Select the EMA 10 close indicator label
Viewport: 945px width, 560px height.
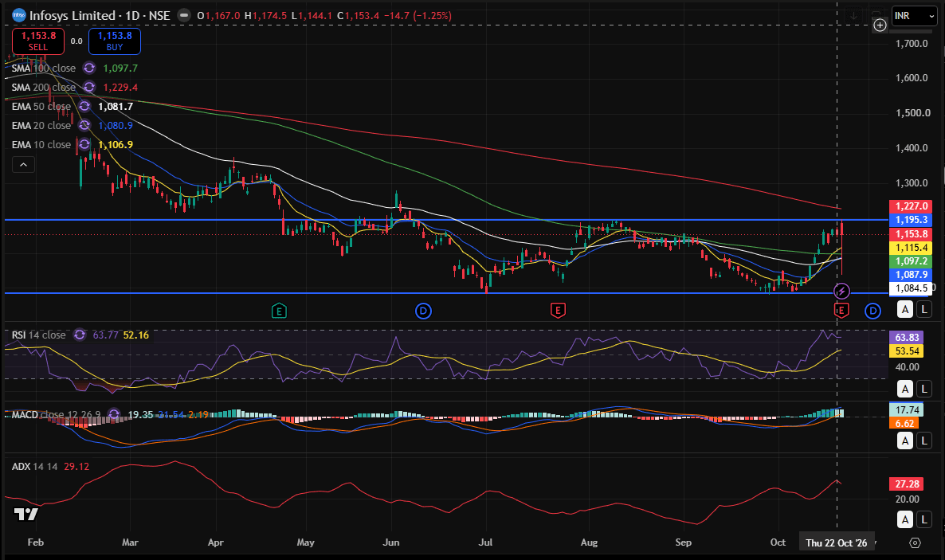click(41, 145)
